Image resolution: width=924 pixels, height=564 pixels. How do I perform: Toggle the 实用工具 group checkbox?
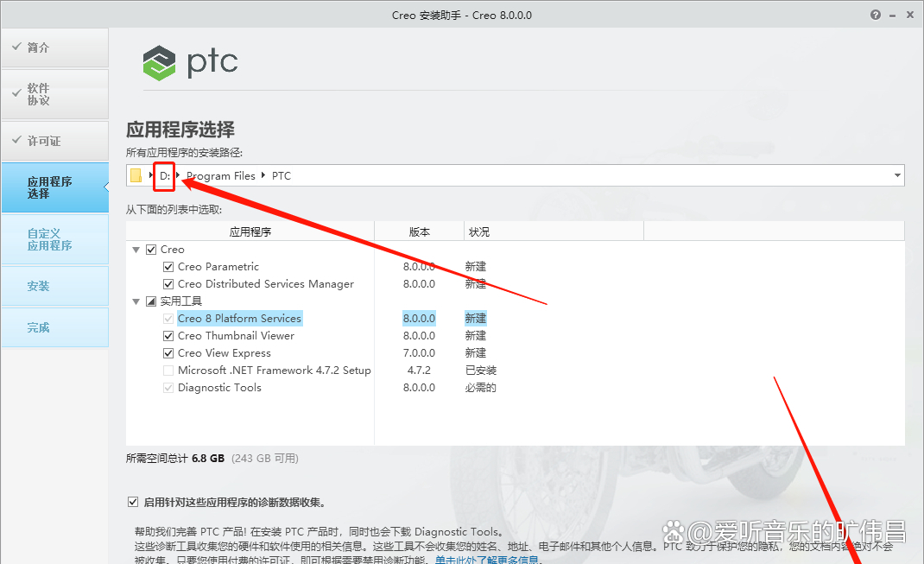point(151,301)
